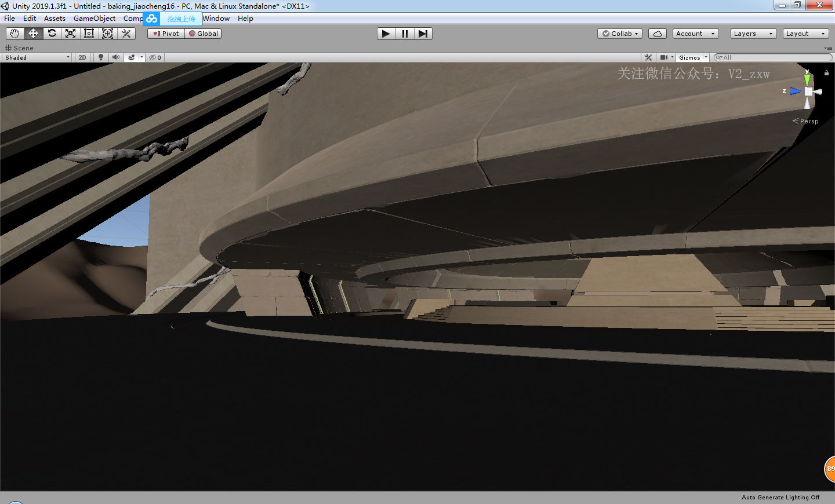Expand the Gizmos dropdown arrow
This screenshot has width=835, height=504.
pyautogui.click(x=706, y=57)
